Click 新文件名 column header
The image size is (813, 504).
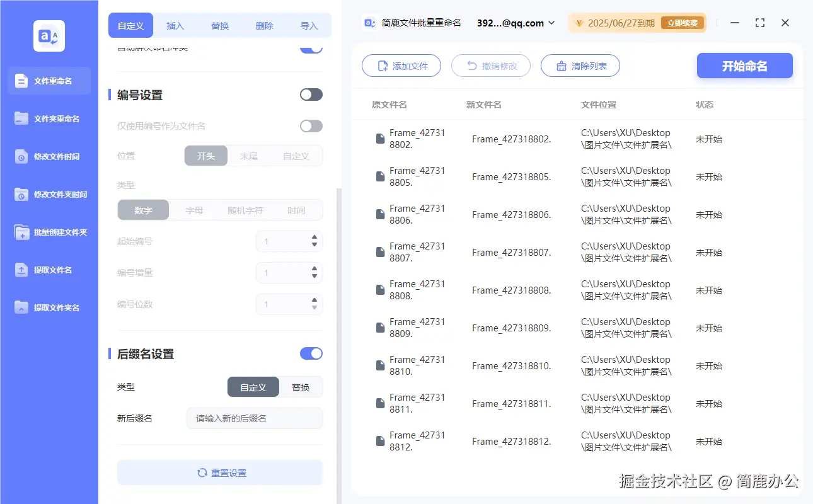pyautogui.click(x=484, y=105)
